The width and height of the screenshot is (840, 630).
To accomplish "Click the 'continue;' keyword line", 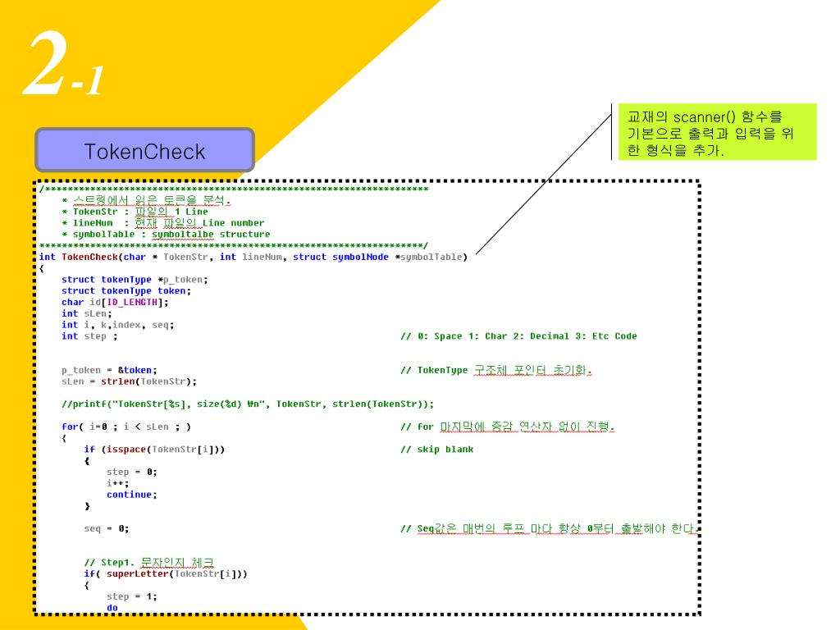I will 131,495.
